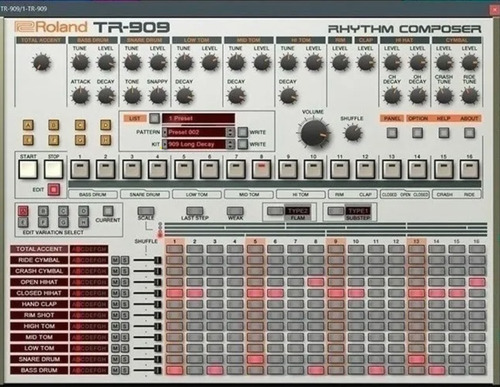Viewport: 500px width, 387px height.
Task: Click the FLAM on/off button
Action: pos(275,211)
